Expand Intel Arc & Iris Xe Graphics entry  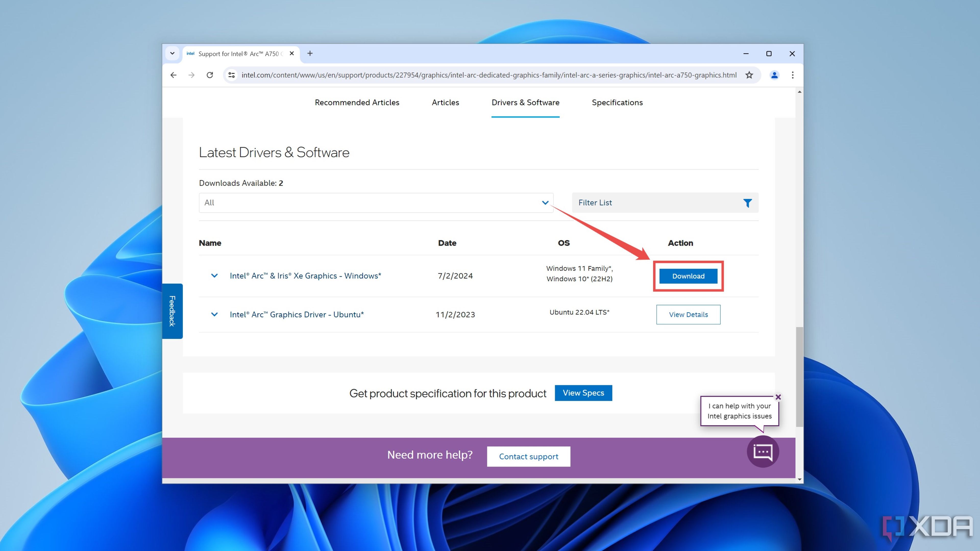(x=214, y=275)
